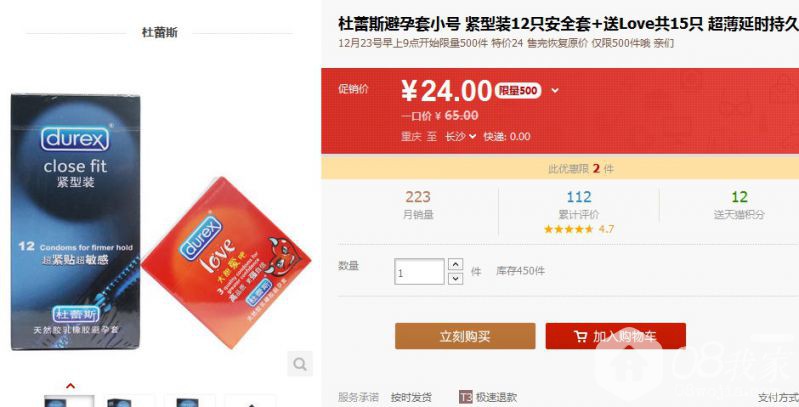Open the 长沙 destination city dropdown
Screen dimensions: 799x407
[461, 137]
